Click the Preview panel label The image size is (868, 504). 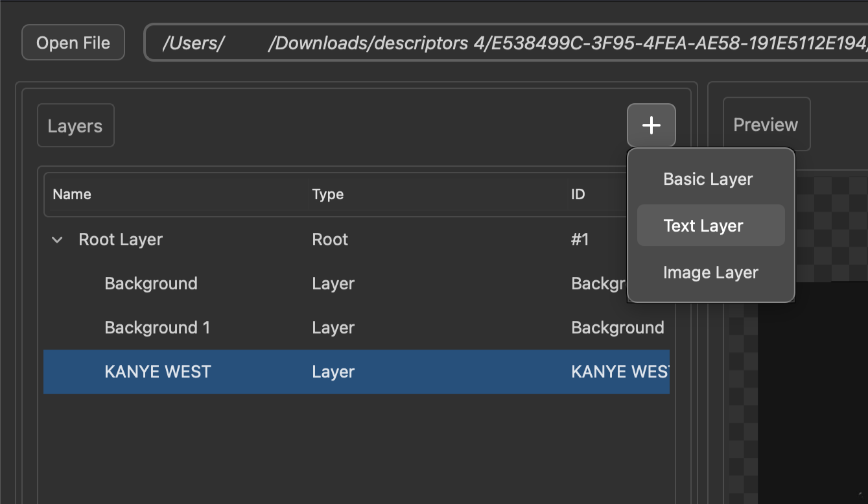pyautogui.click(x=766, y=125)
